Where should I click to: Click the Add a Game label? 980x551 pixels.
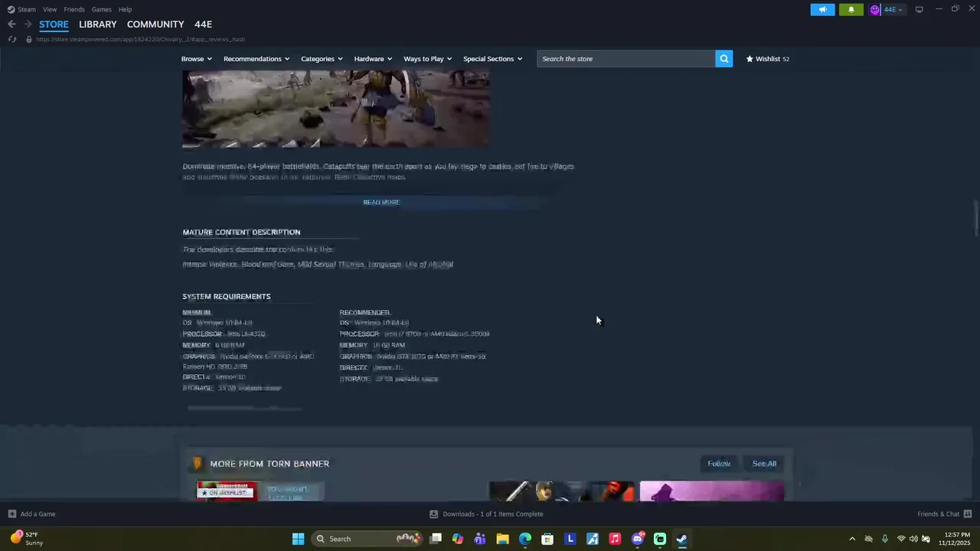click(x=38, y=514)
